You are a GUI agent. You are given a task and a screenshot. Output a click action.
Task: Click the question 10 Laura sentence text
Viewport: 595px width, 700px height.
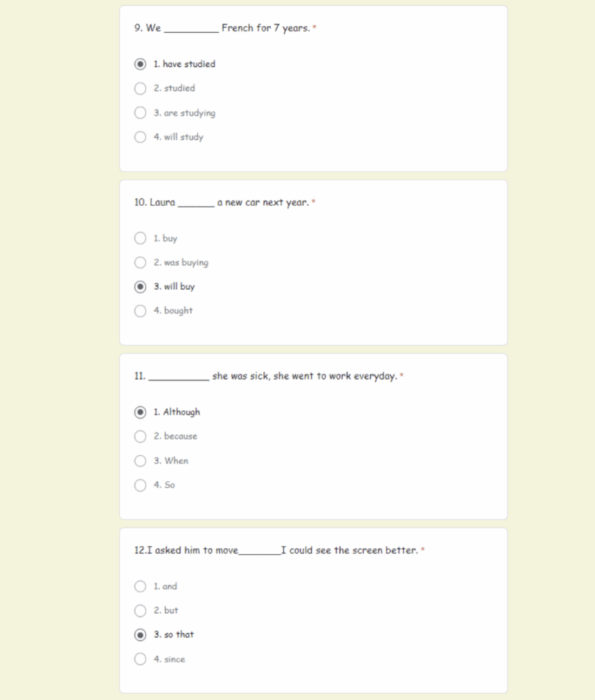[222, 202]
